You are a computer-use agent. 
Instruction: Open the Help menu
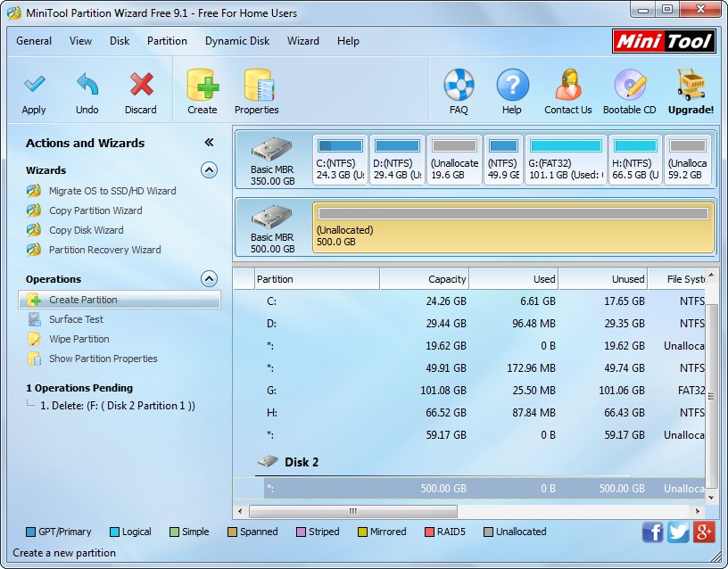(x=348, y=41)
